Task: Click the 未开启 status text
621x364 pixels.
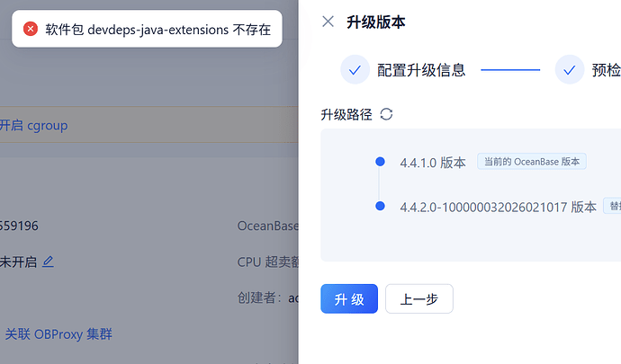Action: tap(17, 262)
